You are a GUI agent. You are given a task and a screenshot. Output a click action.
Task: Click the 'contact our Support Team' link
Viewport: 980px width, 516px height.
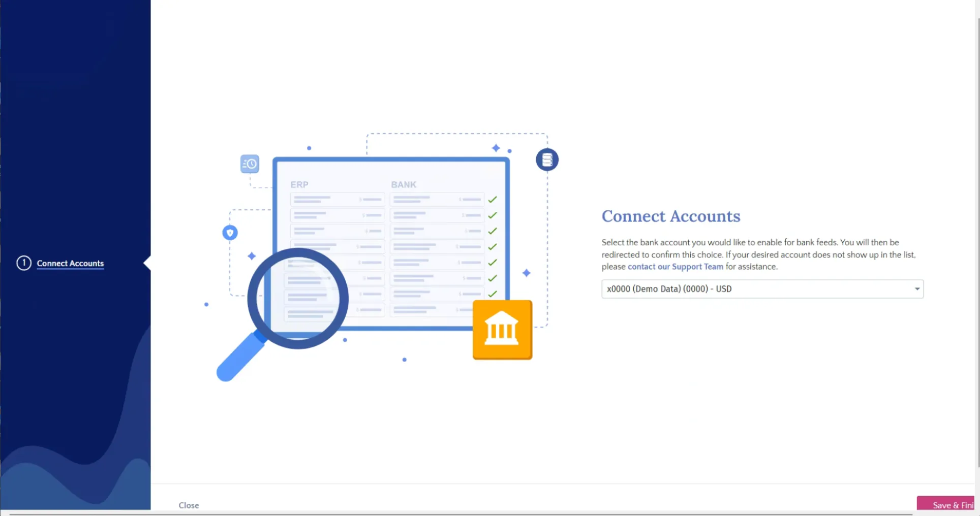click(675, 267)
